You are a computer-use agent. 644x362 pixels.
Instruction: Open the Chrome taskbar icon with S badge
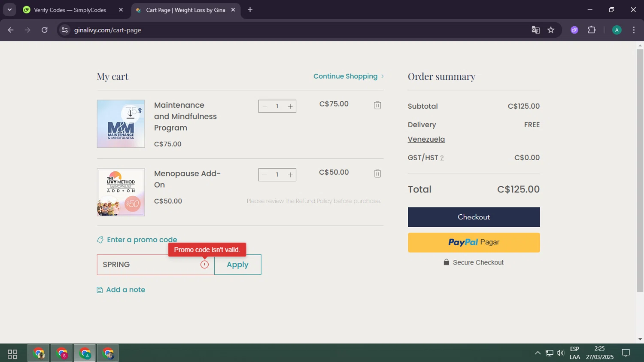tap(62, 354)
